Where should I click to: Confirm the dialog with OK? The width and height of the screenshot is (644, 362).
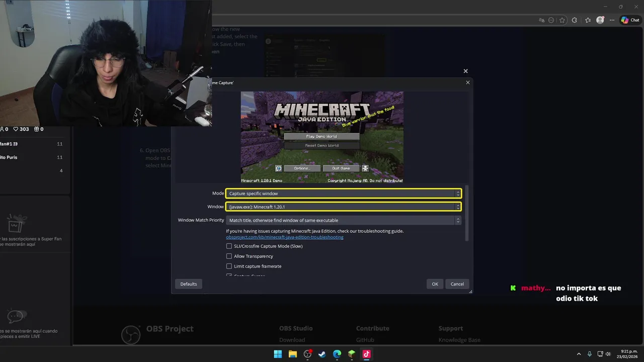point(435,284)
